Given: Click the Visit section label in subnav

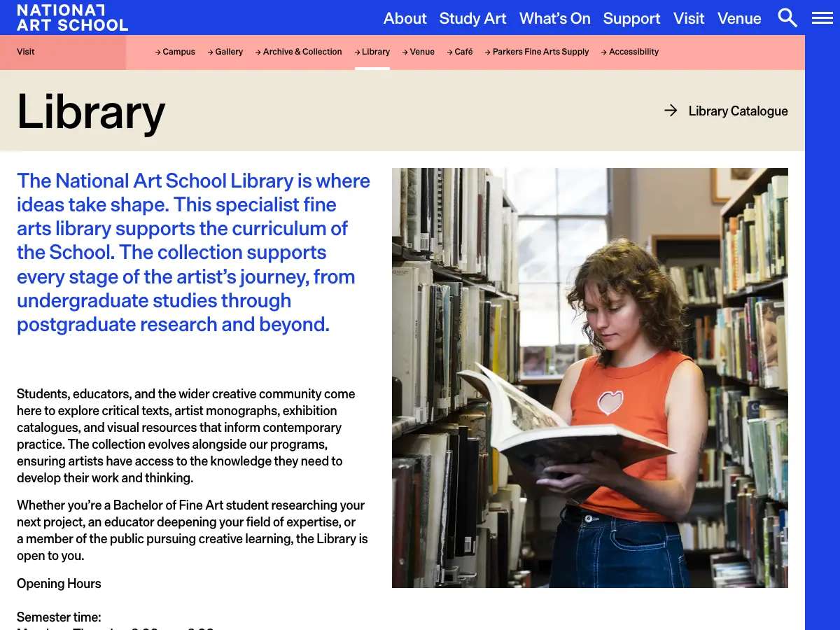Looking at the screenshot, I should [x=26, y=52].
